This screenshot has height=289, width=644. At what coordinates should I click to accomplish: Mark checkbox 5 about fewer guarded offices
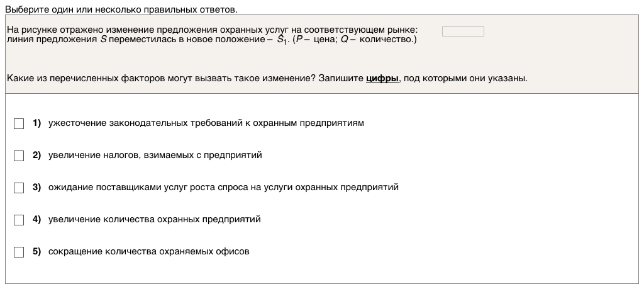(19, 252)
